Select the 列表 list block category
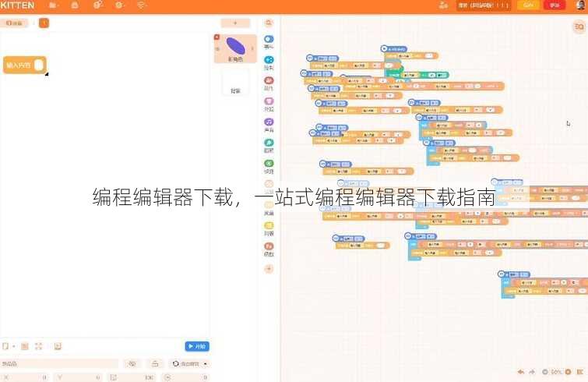588x382 pixels. (x=269, y=228)
